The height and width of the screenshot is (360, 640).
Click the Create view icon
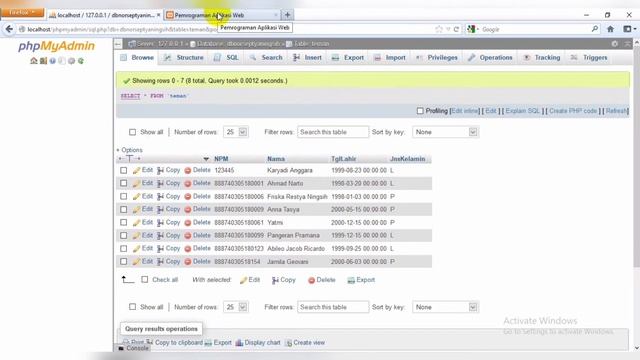tap(289, 343)
